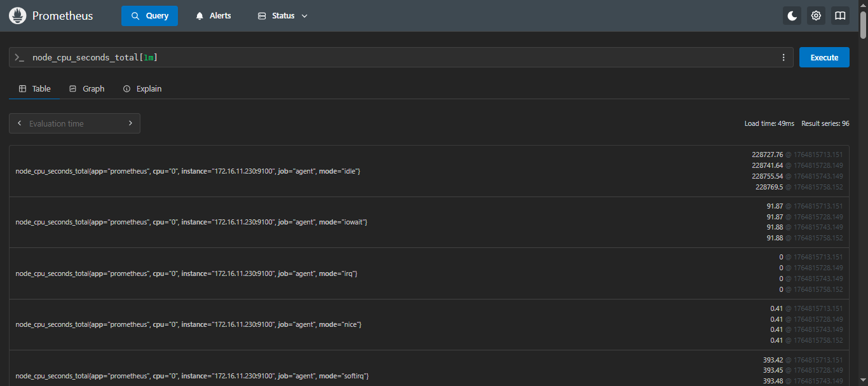Image resolution: width=868 pixels, height=386 pixels.
Task: Click the Prometheus flame logo icon
Action: (17, 16)
